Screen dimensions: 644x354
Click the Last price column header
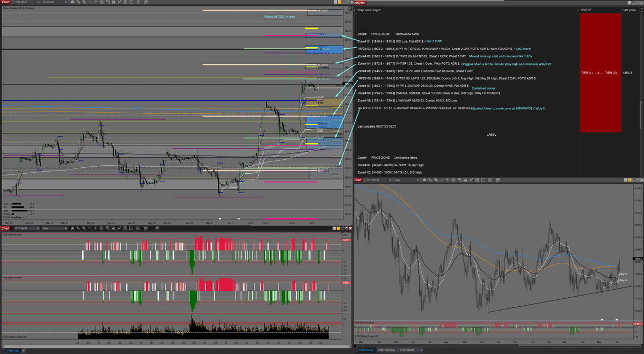[629, 10]
